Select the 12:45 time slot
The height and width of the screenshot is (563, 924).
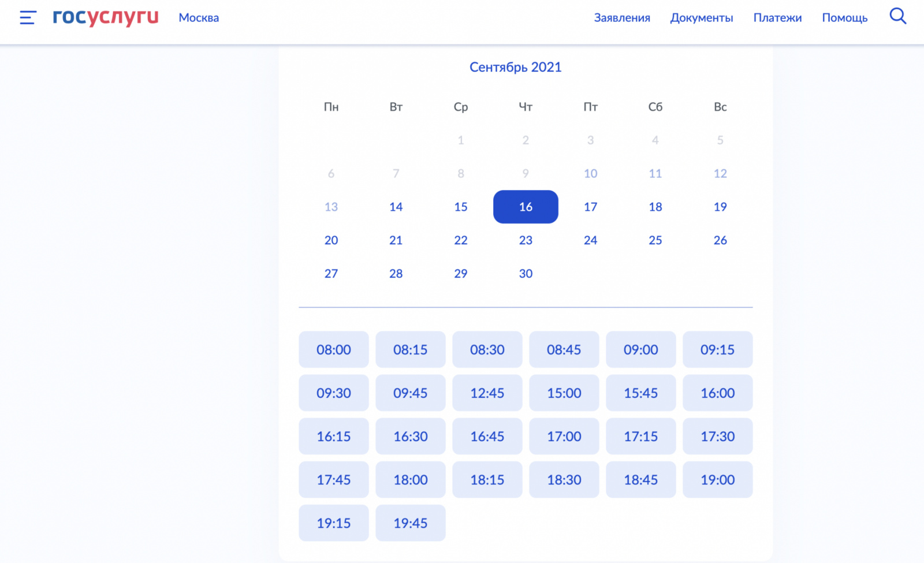coord(487,393)
